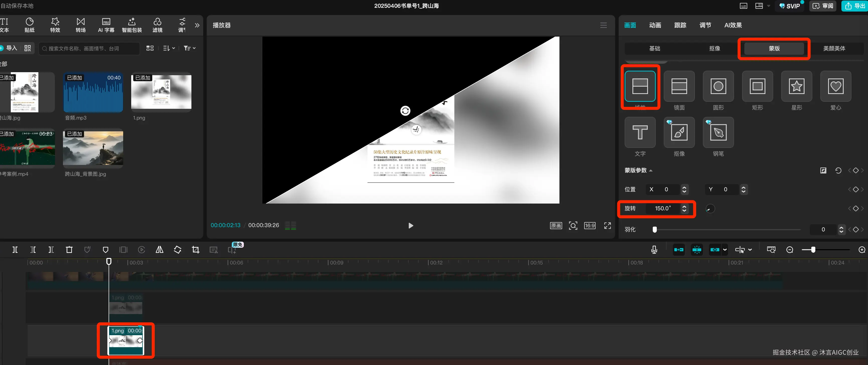Toggle the main track magnet snapping icon
868x365 pixels.
pyautogui.click(x=679, y=250)
